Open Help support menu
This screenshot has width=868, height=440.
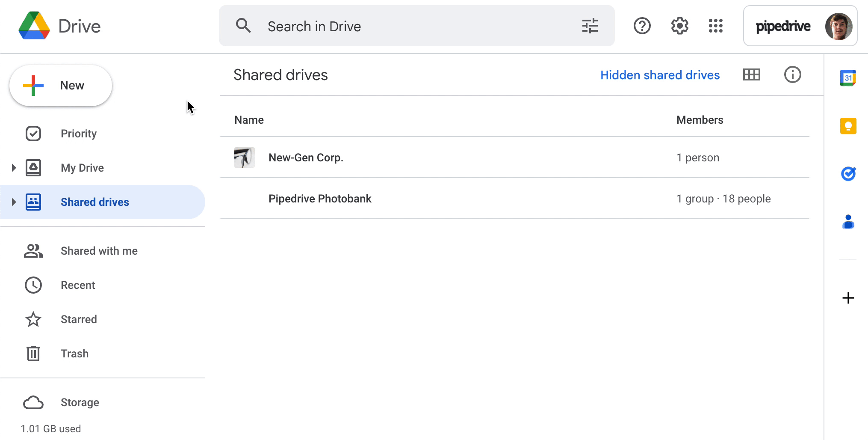click(642, 26)
